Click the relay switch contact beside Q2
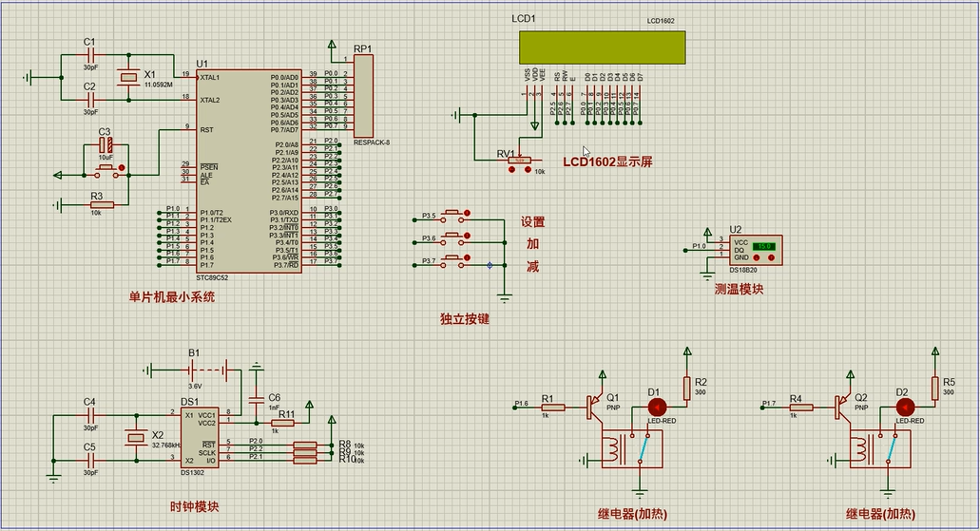The width and height of the screenshot is (980, 531). (x=893, y=449)
